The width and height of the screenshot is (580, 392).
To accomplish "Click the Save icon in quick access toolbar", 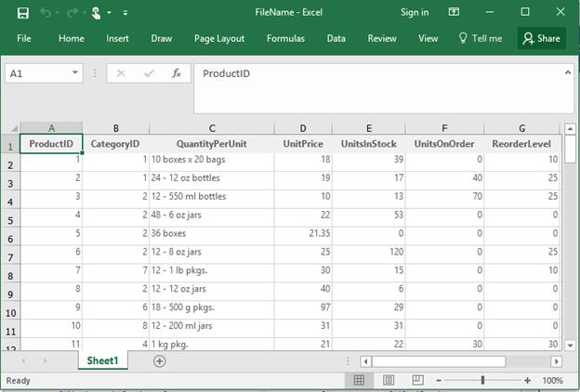I will (23, 13).
